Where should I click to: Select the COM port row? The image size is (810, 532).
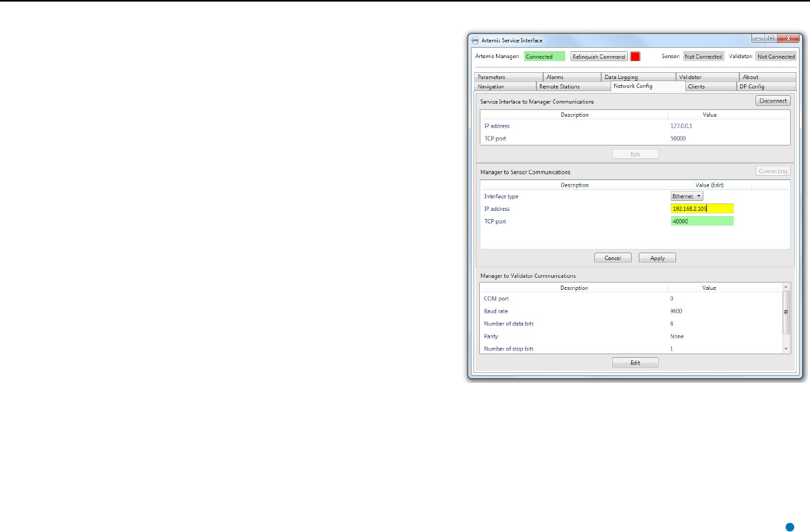click(631, 299)
